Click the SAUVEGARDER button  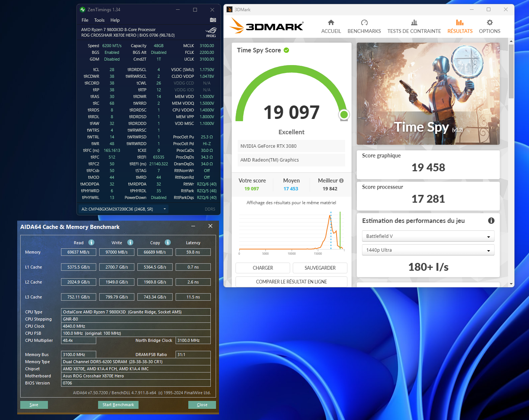320,268
